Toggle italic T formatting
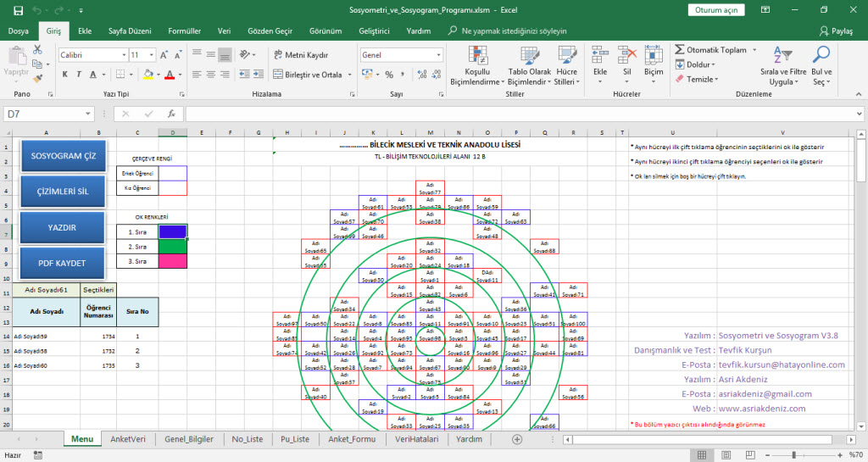Viewport: 868px width, 462px height. click(x=79, y=74)
